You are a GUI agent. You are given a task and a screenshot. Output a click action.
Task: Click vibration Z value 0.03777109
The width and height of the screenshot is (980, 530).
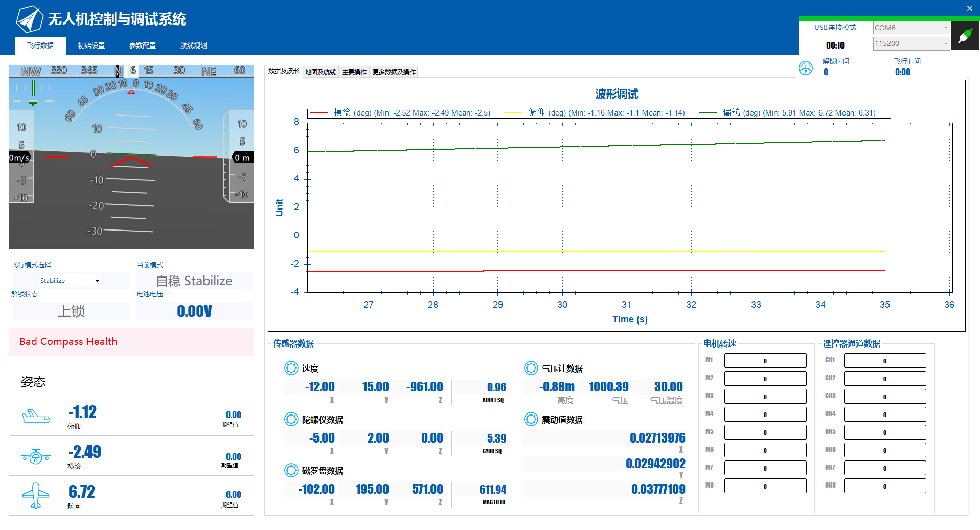658,489
